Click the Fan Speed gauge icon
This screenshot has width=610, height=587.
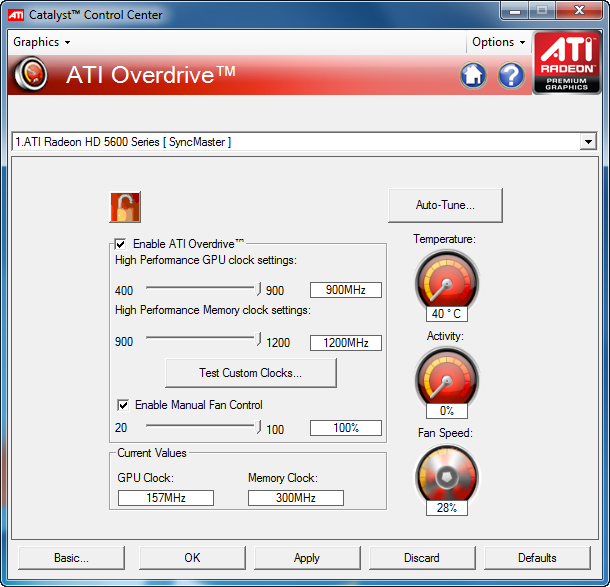tap(447, 475)
